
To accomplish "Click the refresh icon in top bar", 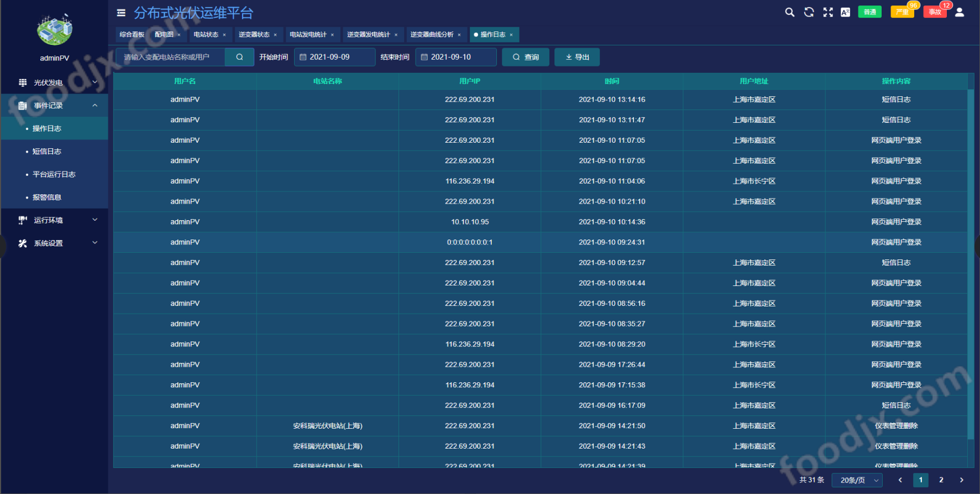I will 809,12.
